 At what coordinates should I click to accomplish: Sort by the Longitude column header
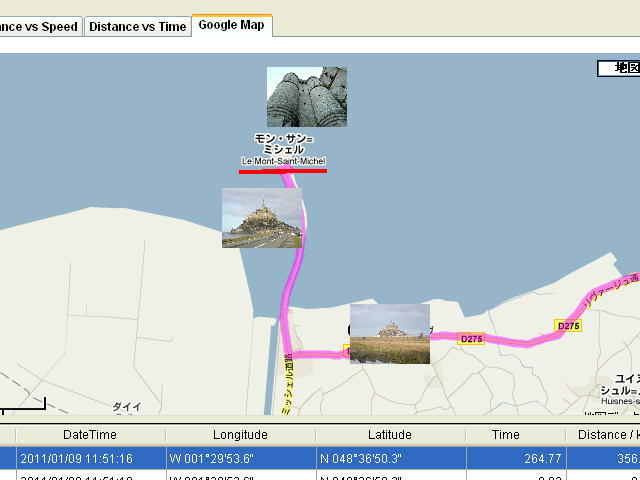pos(240,435)
